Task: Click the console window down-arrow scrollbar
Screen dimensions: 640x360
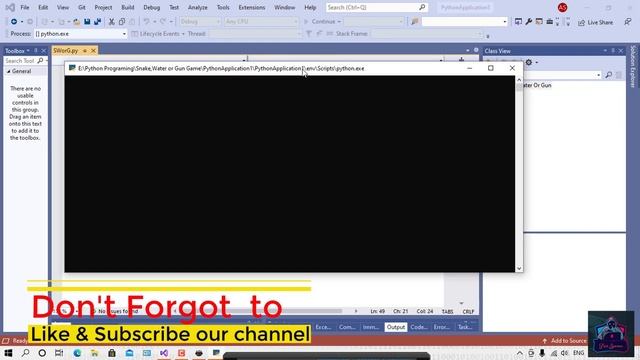Action: (x=519, y=268)
